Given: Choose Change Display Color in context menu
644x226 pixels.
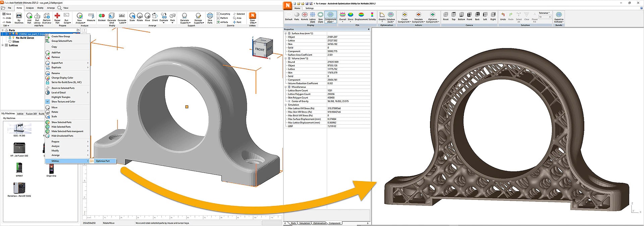Looking at the screenshot, I should pos(62,78).
